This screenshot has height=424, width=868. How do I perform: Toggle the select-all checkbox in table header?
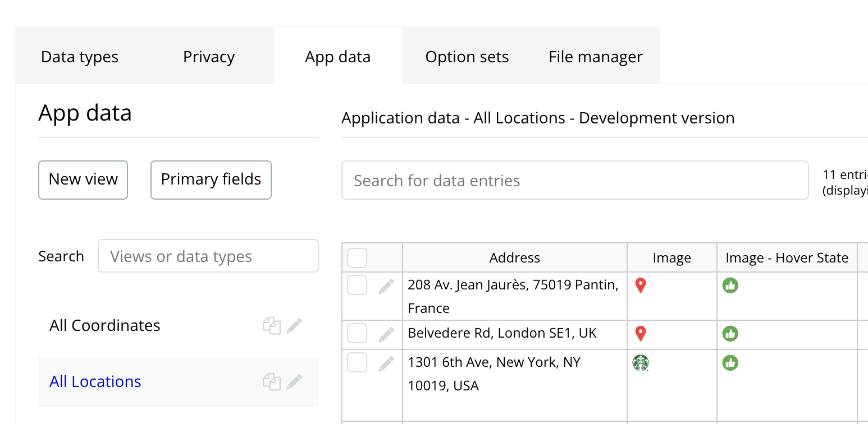point(357,258)
